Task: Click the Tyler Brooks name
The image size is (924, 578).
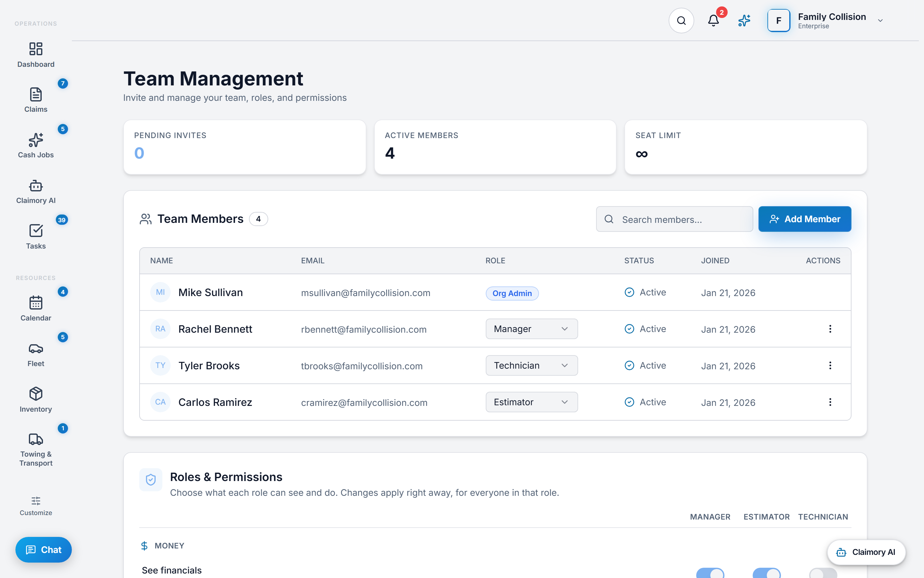Action: click(209, 366)
